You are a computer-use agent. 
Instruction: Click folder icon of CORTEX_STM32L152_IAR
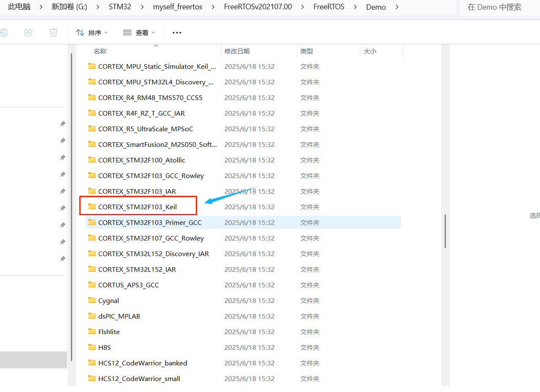point(92,269)
